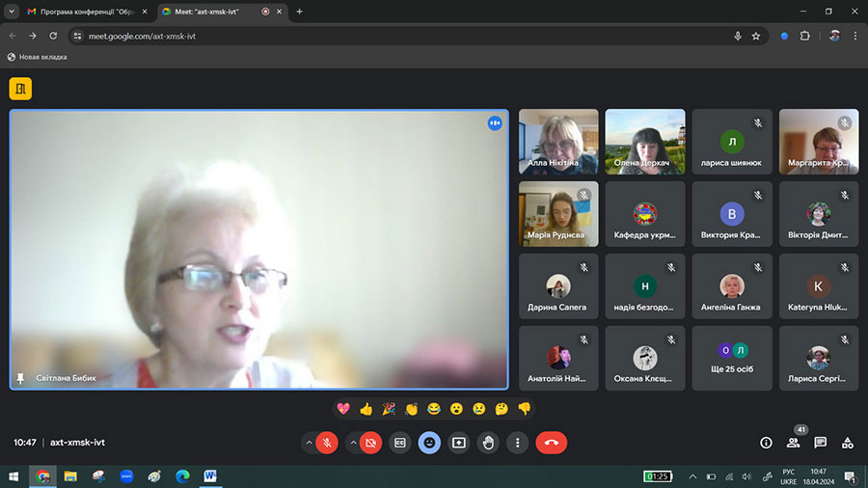Open chat with everyone
Screen dimensions: 868x488
coord(821,443)
